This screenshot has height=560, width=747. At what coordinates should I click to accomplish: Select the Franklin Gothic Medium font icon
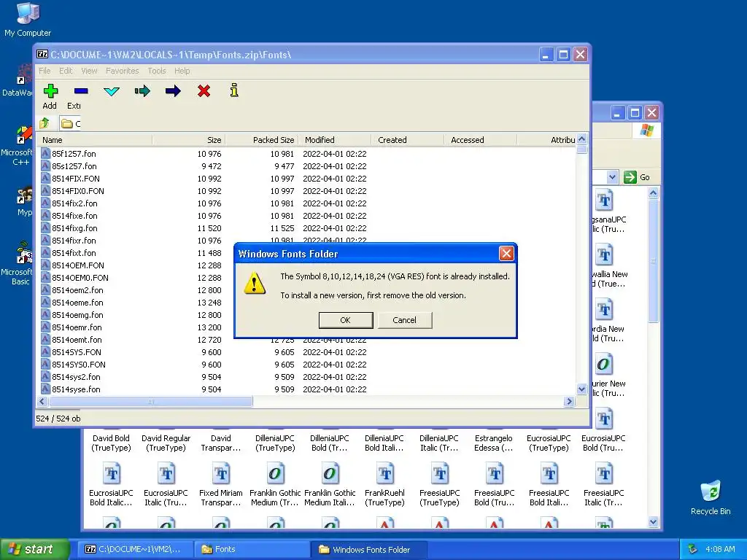tap(275, 474)
